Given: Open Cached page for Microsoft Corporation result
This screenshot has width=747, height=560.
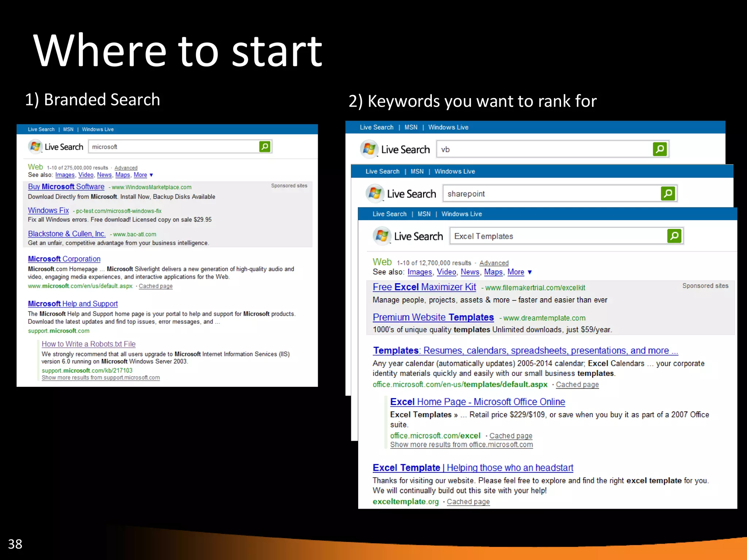Looking at the screenshot, I should 156,286.
